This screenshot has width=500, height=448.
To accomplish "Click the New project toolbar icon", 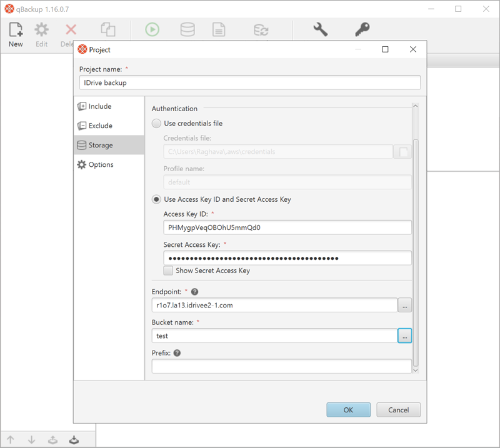I will (16, 29).
